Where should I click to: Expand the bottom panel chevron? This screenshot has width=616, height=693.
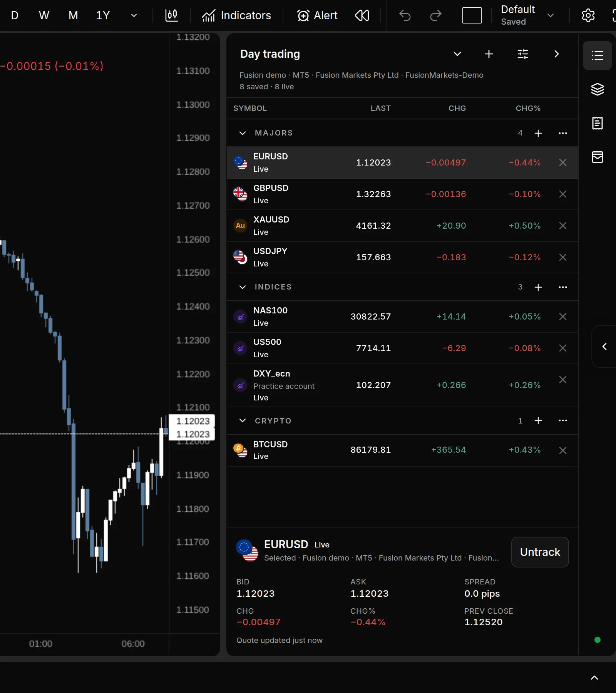(594, 678)
